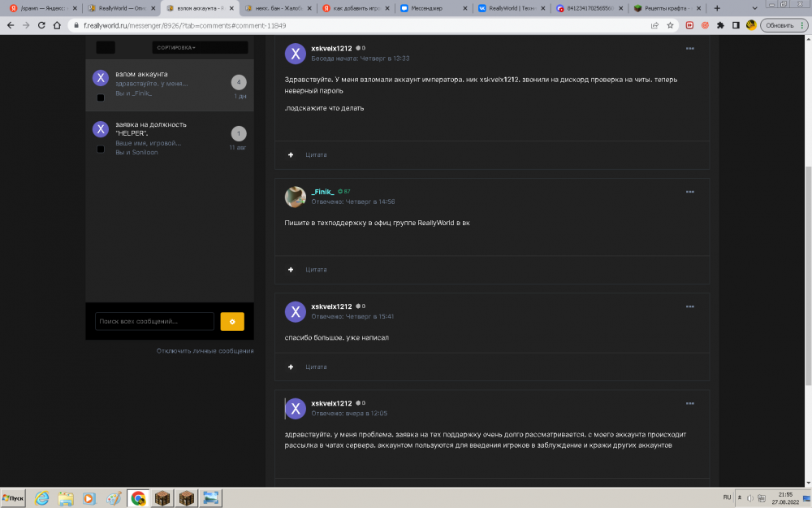The image size is (812, 508).
Task: Click yellow settings gear next to search
Action: point(232,321)
